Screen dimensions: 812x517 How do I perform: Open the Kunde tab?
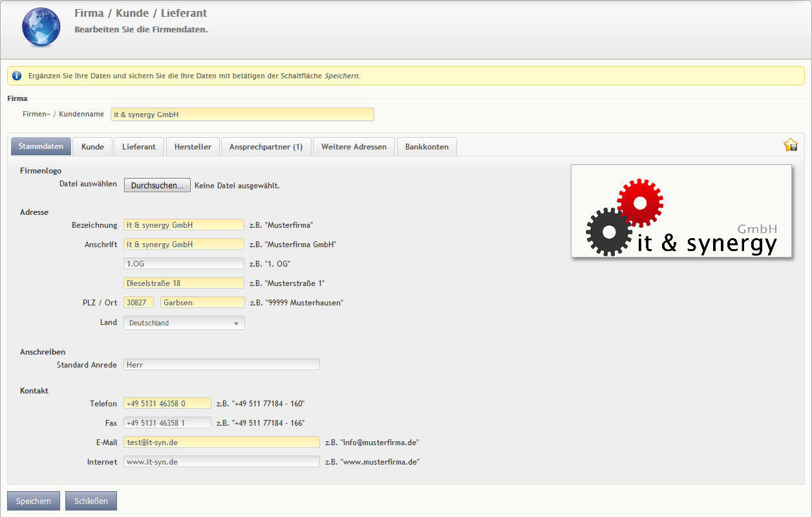pyautogui.click(x=92, y=147)
